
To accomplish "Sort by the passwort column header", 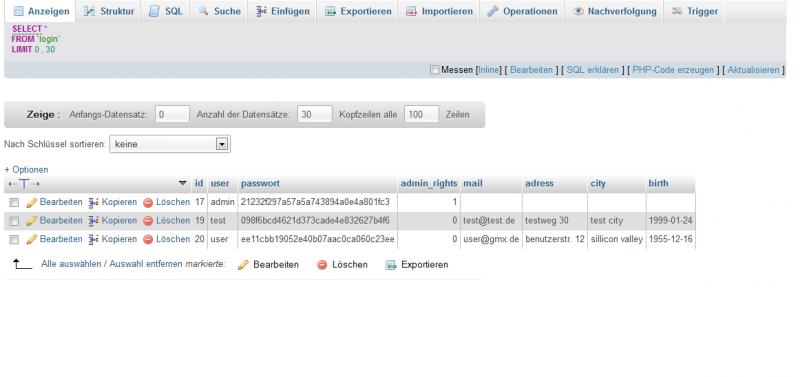I will (x=260, y=183).
